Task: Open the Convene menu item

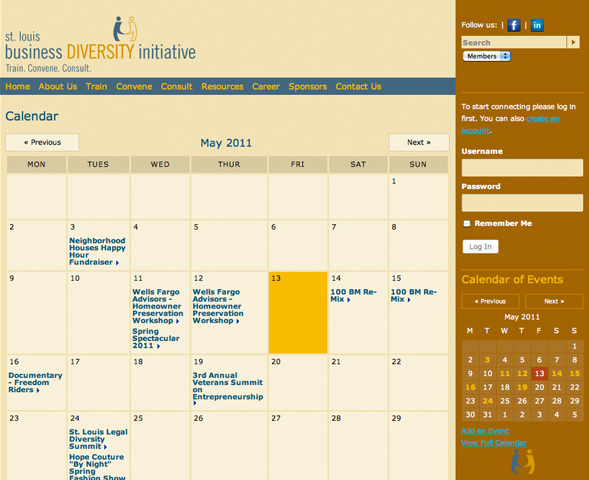Action: 134,87
